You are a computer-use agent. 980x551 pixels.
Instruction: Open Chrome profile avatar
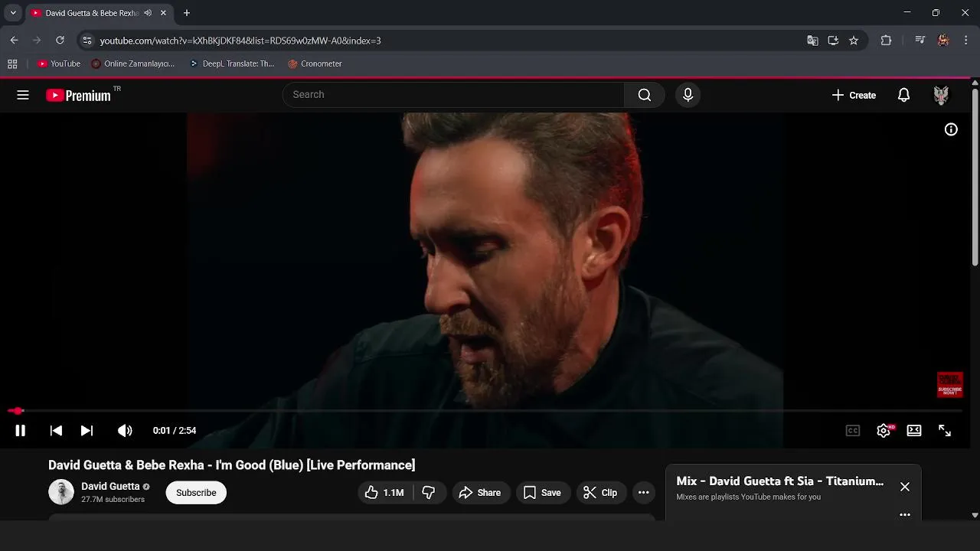tap(943, 41)
